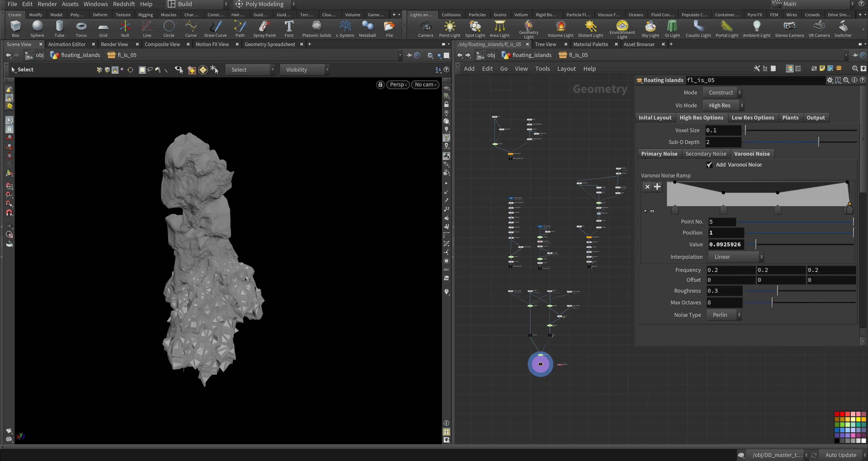Switch to the Material Palette tab
868x461 pixels.
coord(590,44)
